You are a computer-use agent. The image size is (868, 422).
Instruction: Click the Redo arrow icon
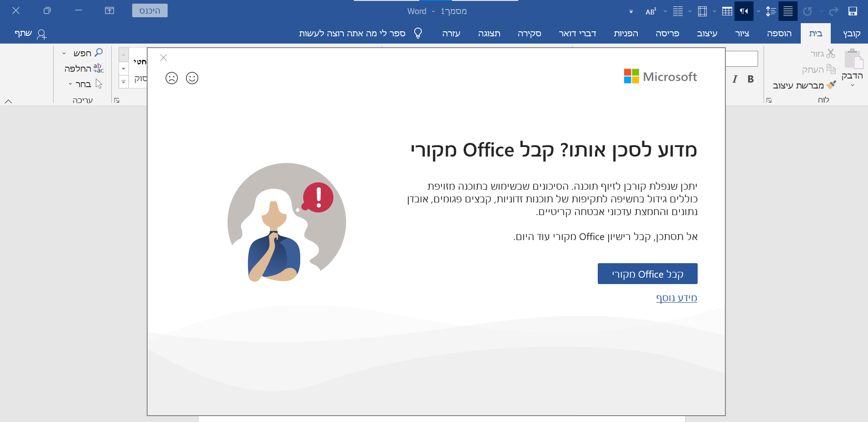[833, 11]
